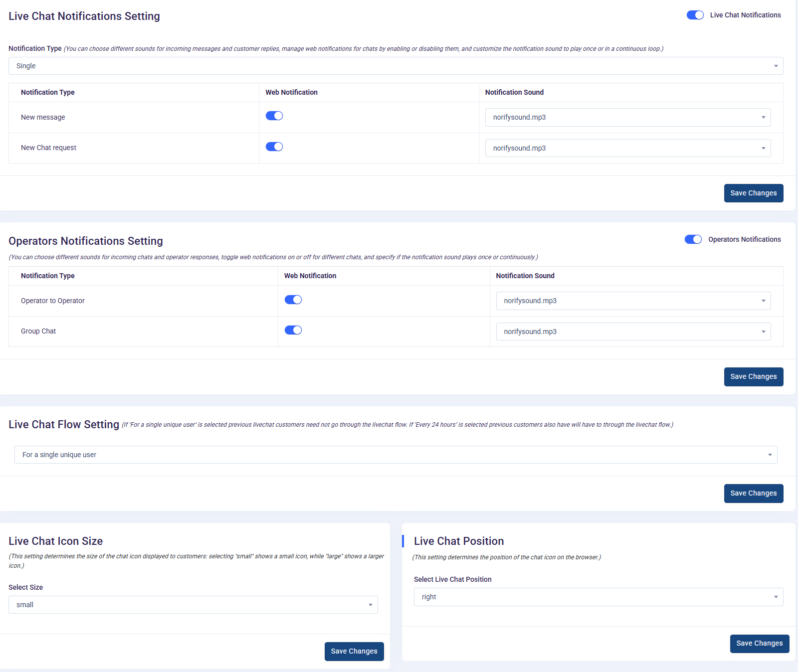
Task: Save changes for Live Chat Flow Setting
Action: (x=753, y=493)
